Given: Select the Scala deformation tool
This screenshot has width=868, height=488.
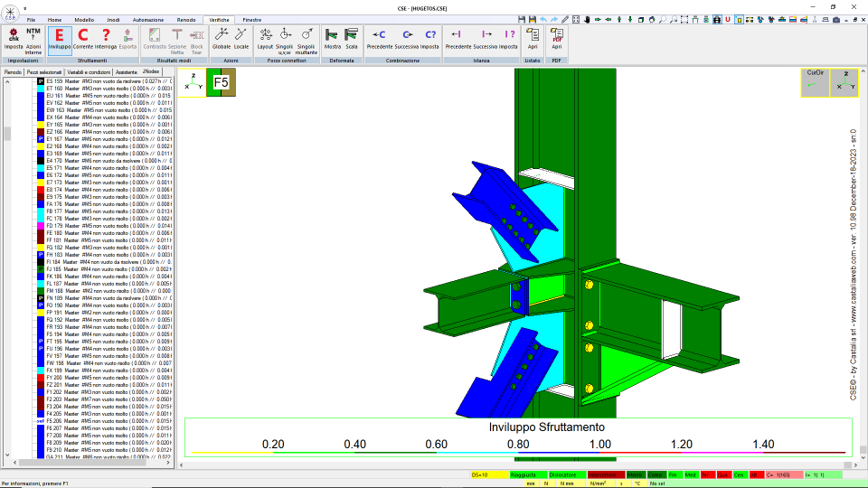Looking at the screenshot, I should click(x=352, y=39).
